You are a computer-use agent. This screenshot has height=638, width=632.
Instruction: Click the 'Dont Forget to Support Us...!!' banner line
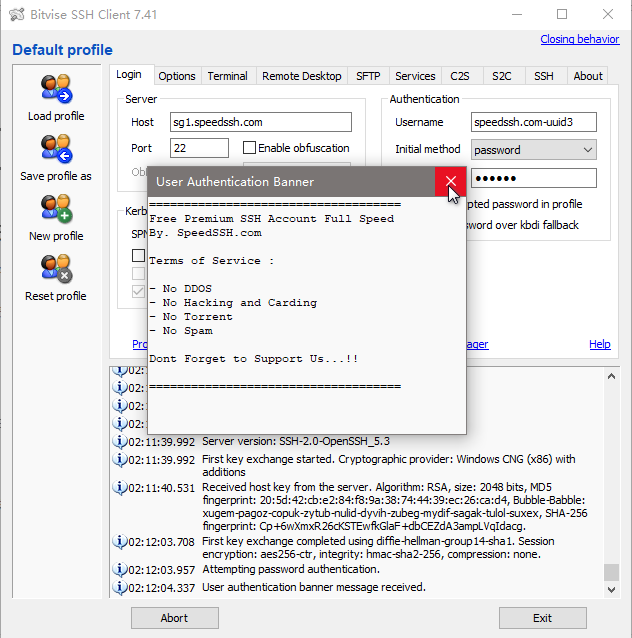tap(254, 359)
